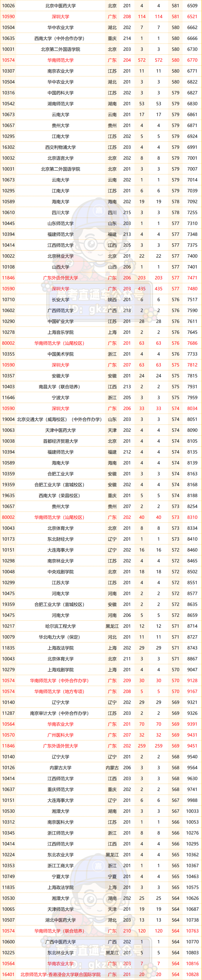Image resolution: width=202 pixels, height=980 pixels.
Task: Click 哈尔滨工程大学 school name
Action: tap(60, 627)
